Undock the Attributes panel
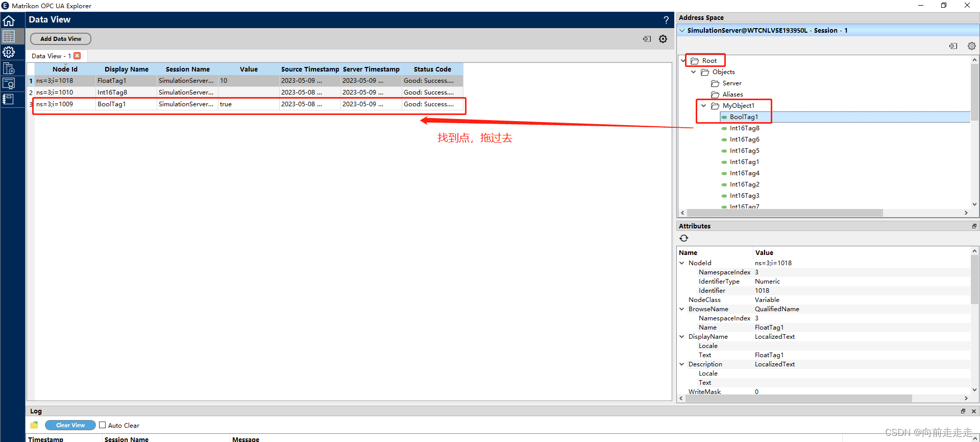The height and width of the screenshot is (442, 980). tap(974, 226)
